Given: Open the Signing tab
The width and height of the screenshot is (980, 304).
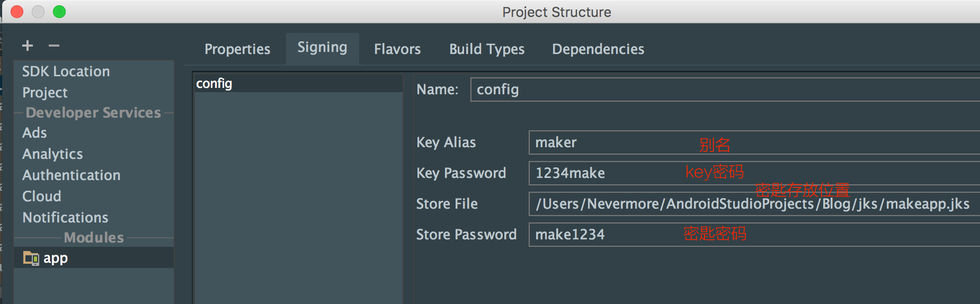Looking at the screenshot, I should (322, 48).
